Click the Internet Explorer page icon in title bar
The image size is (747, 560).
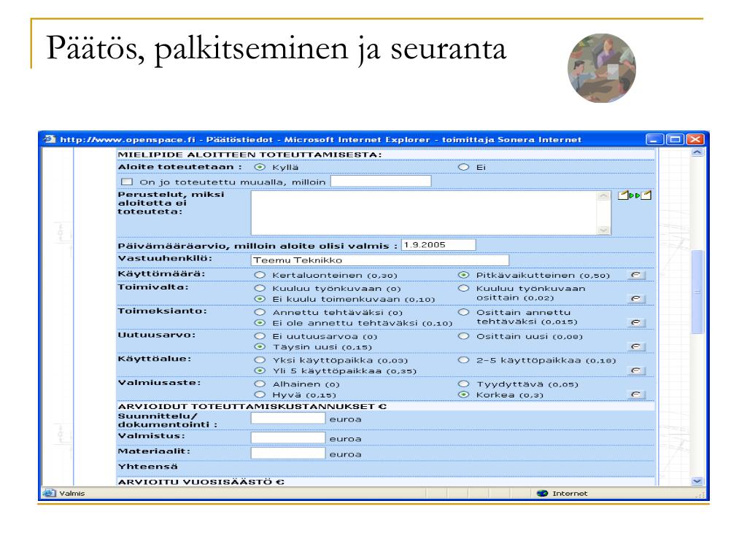click(x=50, y=139)
